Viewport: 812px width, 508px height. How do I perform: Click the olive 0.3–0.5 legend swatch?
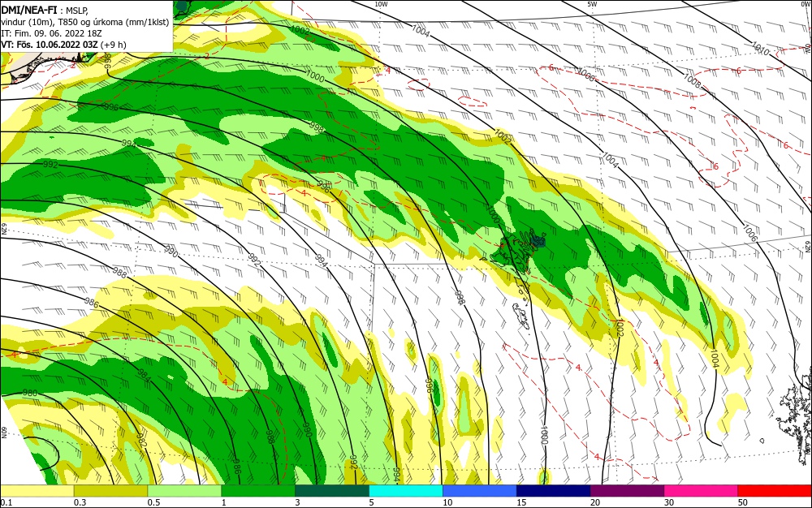(110, 491)
